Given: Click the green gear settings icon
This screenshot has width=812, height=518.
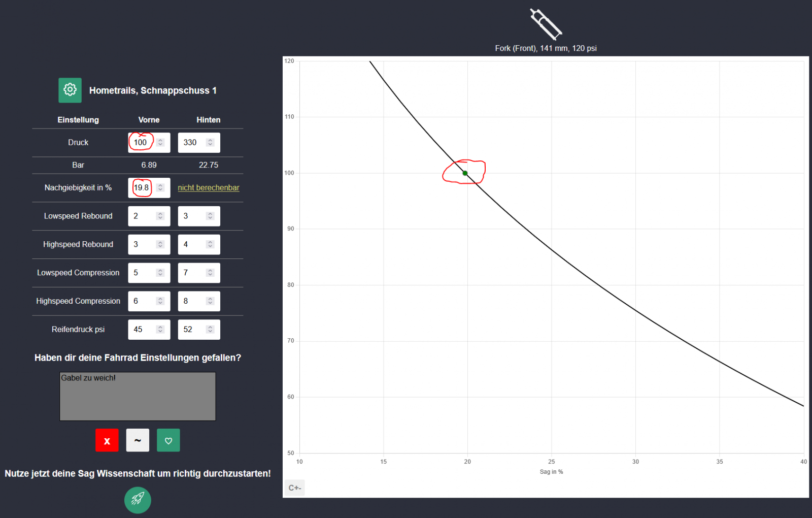Looking at the screenshot, I should point(70,90).
